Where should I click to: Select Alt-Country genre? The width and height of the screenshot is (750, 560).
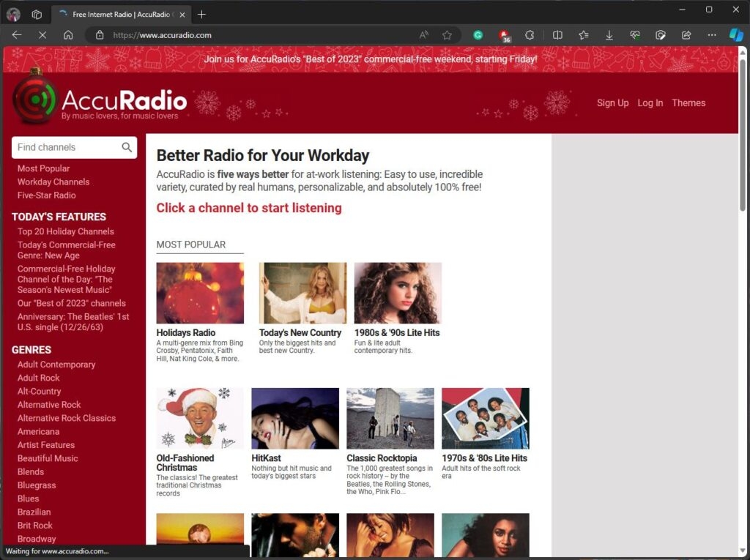pos(39,391)
